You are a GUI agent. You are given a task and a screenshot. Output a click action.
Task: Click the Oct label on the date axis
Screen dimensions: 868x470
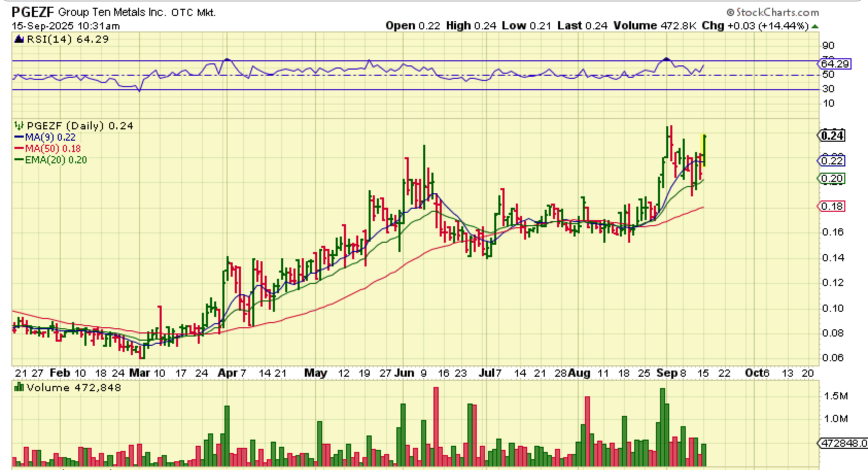pos(754,373)
